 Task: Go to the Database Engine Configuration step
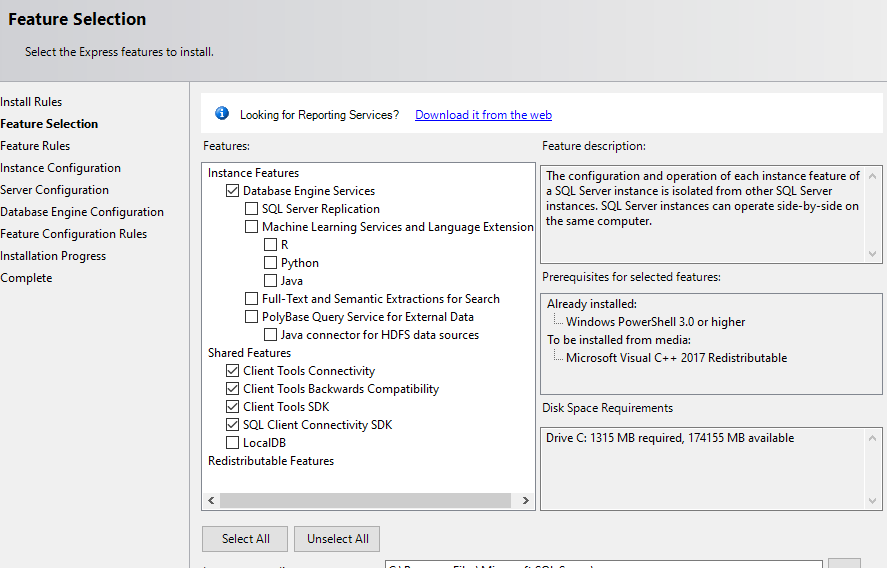click(x=82, y=212)
